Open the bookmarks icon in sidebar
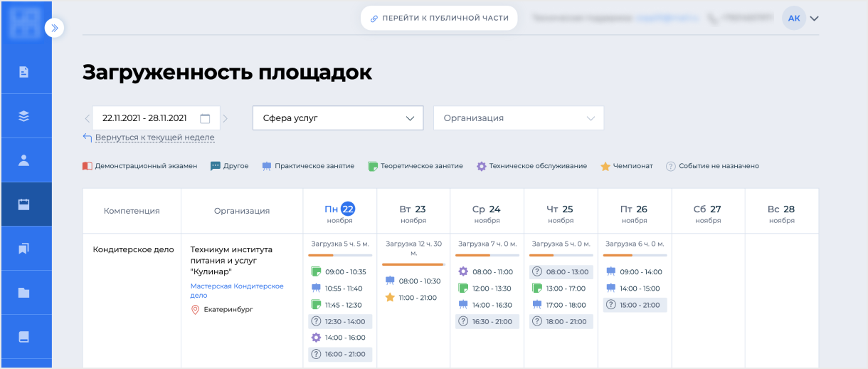868x369 pixels. (24, 249)
